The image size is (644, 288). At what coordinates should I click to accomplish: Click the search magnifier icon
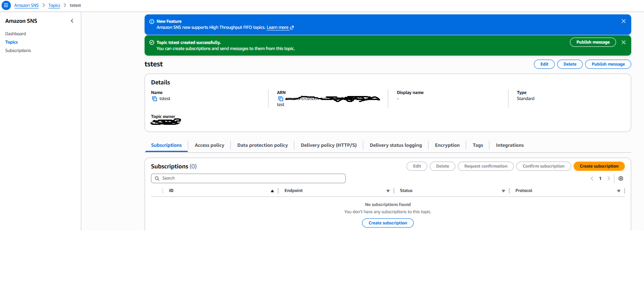click(157, 178)
